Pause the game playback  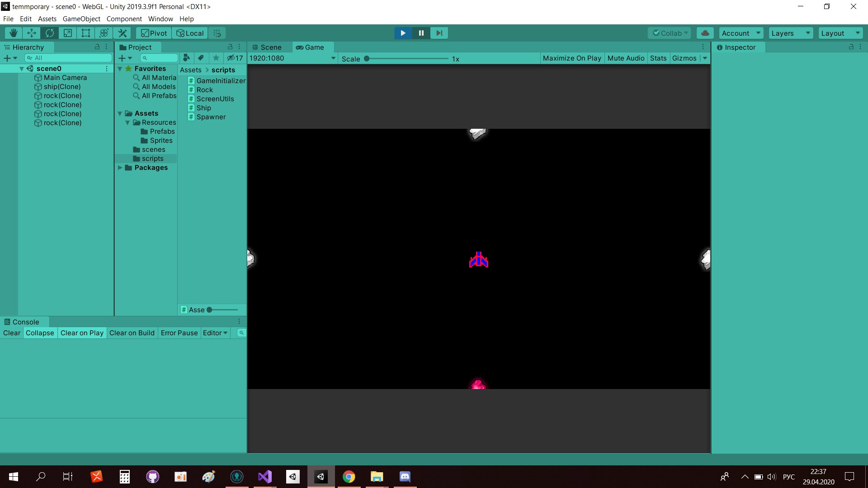coord(421,33)
